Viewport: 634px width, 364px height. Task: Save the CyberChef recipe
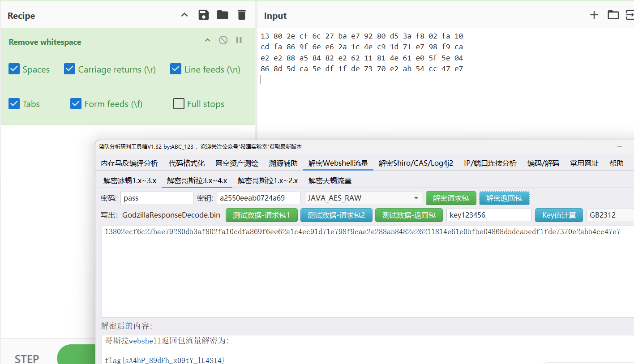[204, 15]
